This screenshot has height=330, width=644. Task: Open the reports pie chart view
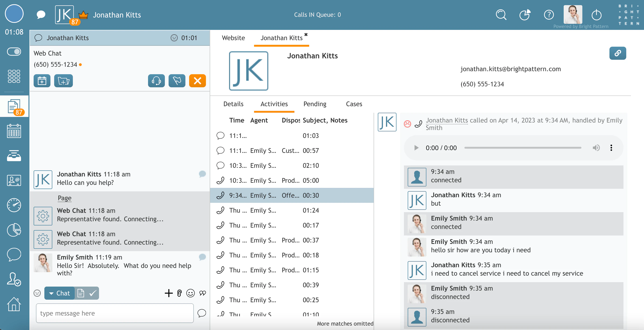coord(14,230)
